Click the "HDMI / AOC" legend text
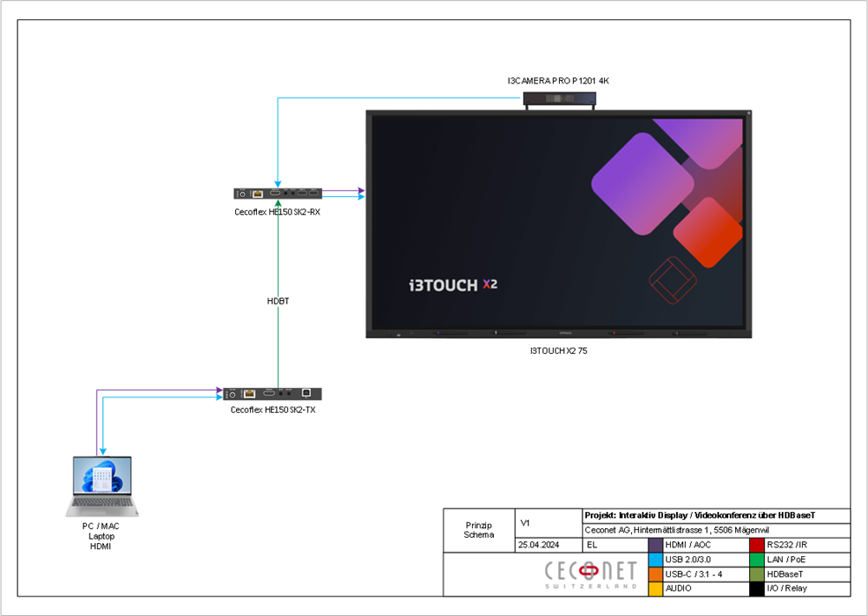 (x=688, y=545)
